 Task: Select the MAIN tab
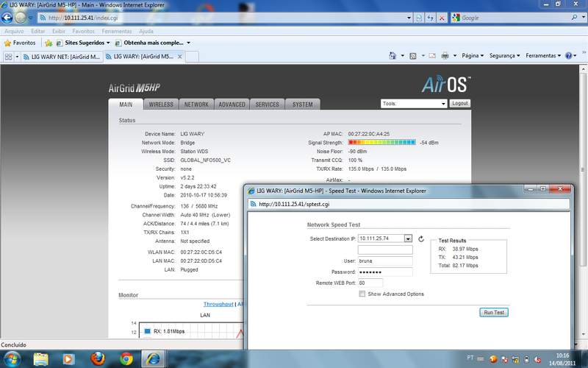coord(126,105)
